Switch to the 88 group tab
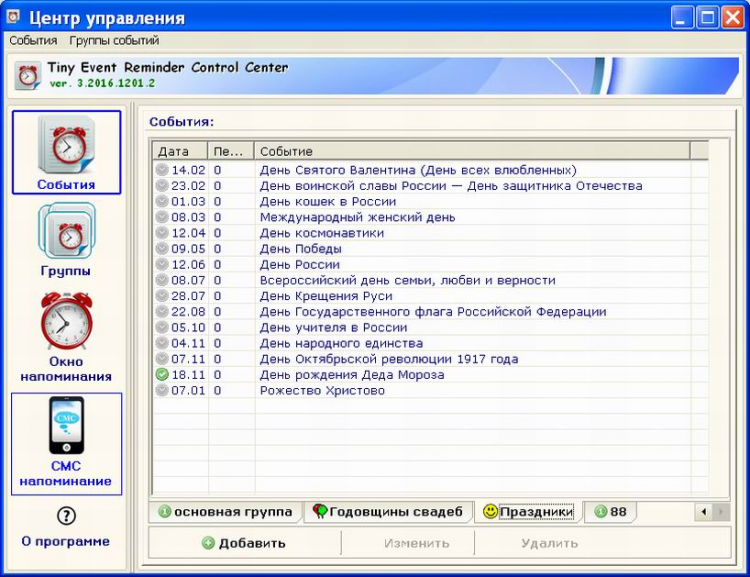This screenshot has height=577, width=750. (x=610, y=512)
